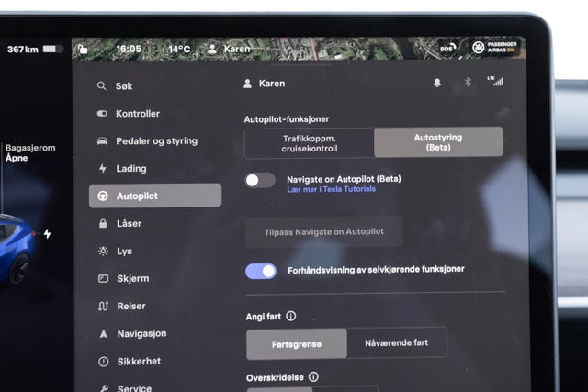
Task: Click the Kontroller toggle icon
Action: click(x=102, y=114)
